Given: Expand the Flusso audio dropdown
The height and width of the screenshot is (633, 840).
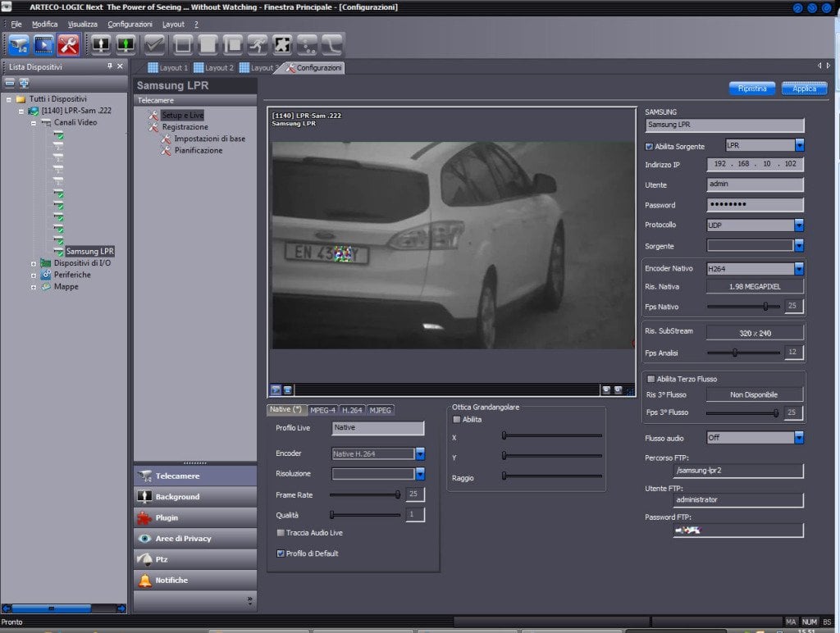Looking at the screenshot, I should (799, 438).
